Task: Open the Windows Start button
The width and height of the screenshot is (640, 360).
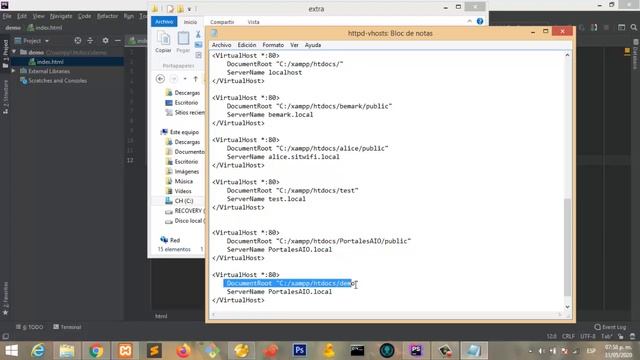Action: coord(11,351)
